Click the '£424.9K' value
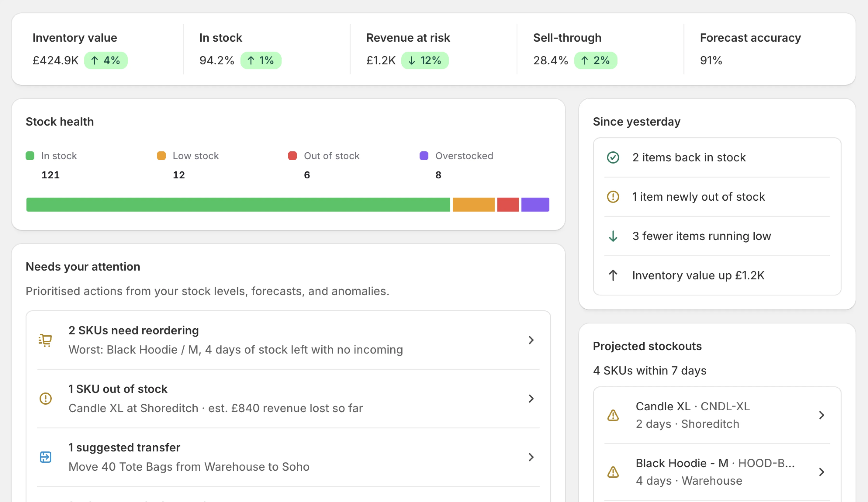868x502 pixels. click(x=55, y=61)
